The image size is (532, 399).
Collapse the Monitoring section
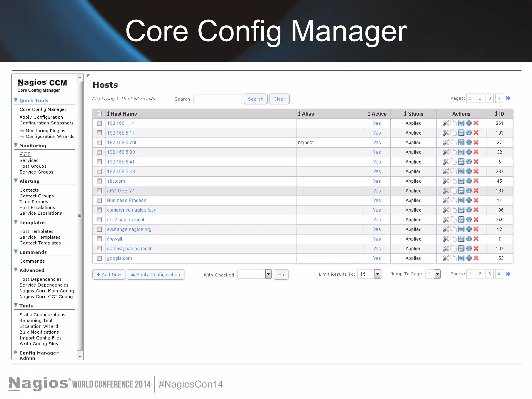tap(16, 145)
